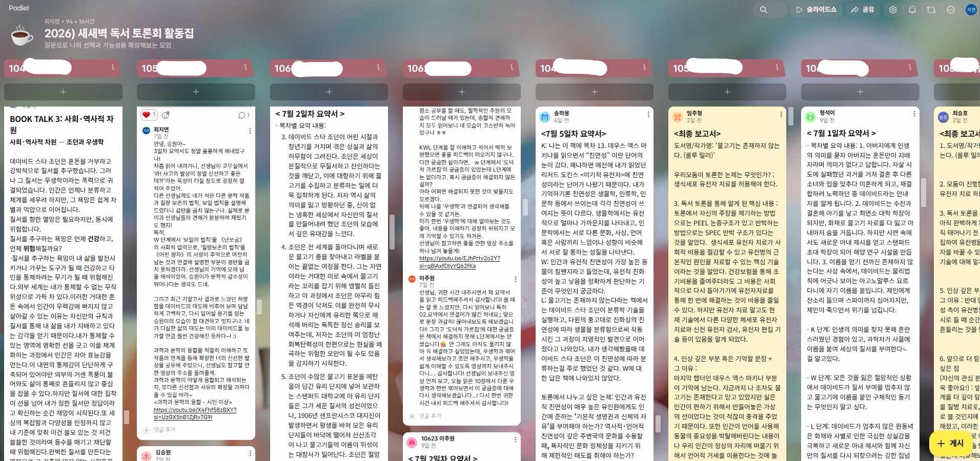Viewport: 980px width, 461px height.
Task: Add an emoji reaction to 최지연's post
Action: (x=166, y=115)
